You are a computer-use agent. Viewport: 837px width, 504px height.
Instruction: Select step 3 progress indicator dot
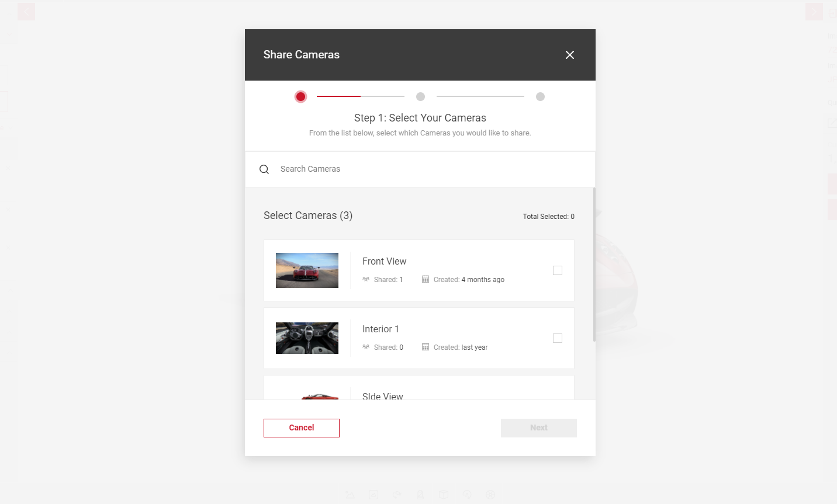pos(540,96)
